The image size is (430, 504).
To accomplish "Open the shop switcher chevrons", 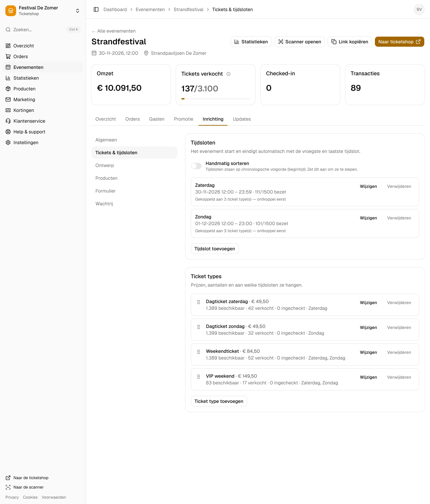I will (x=78, y=11).
